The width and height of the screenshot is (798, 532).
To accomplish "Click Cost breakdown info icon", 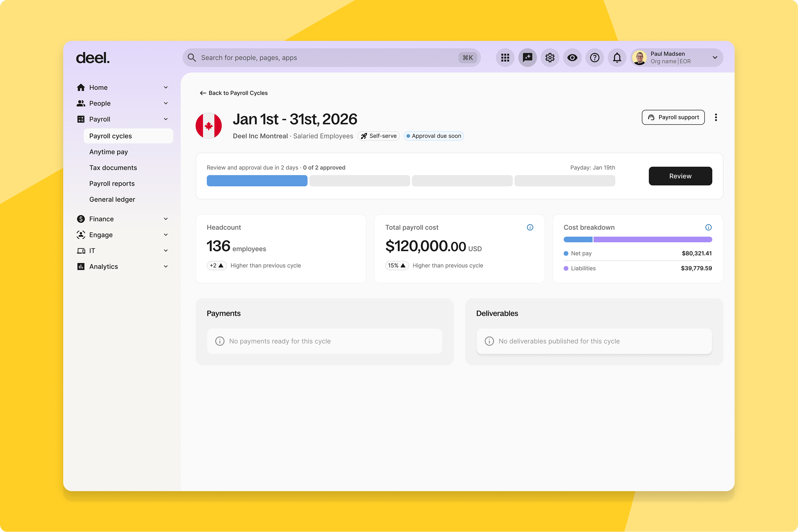I will tap(708, 228).
